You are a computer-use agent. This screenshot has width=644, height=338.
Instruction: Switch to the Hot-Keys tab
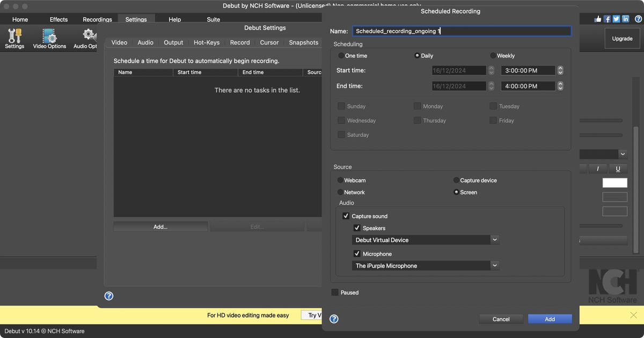click(x=206, y=42)
